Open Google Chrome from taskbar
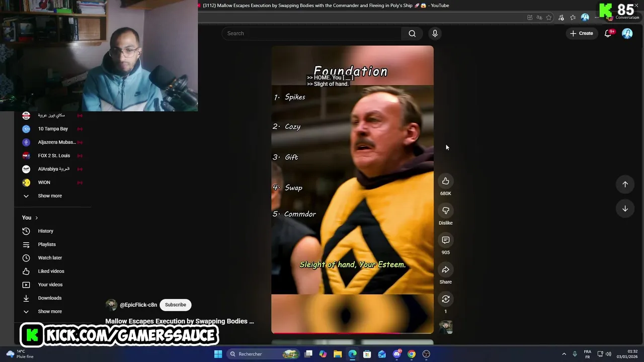The image size is (644, 362). [412, 354]
